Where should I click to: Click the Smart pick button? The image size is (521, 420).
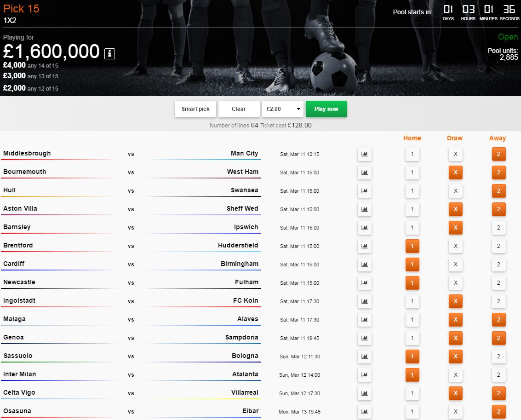coord(195,109)
